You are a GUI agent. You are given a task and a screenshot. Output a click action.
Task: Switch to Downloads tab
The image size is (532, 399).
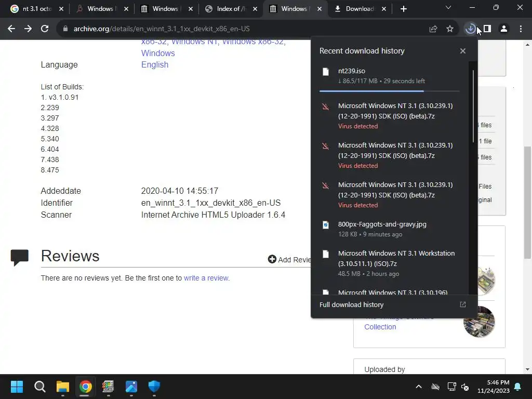[360, 9]
